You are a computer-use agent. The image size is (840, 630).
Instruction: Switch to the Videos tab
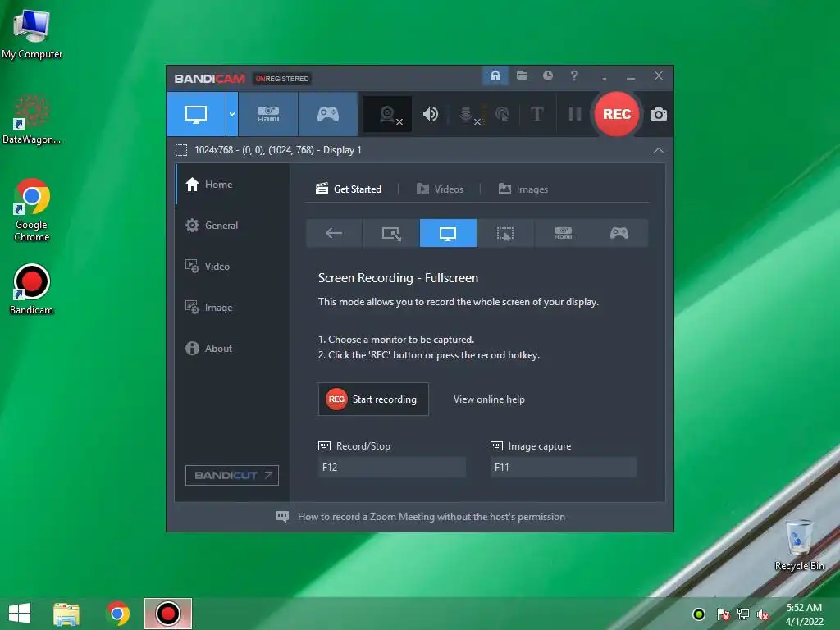[440, 189]
